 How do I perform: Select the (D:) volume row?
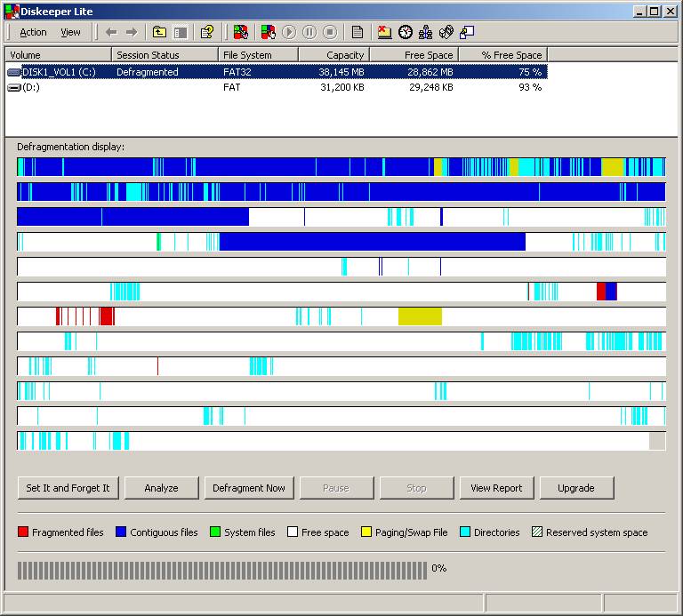277,87
